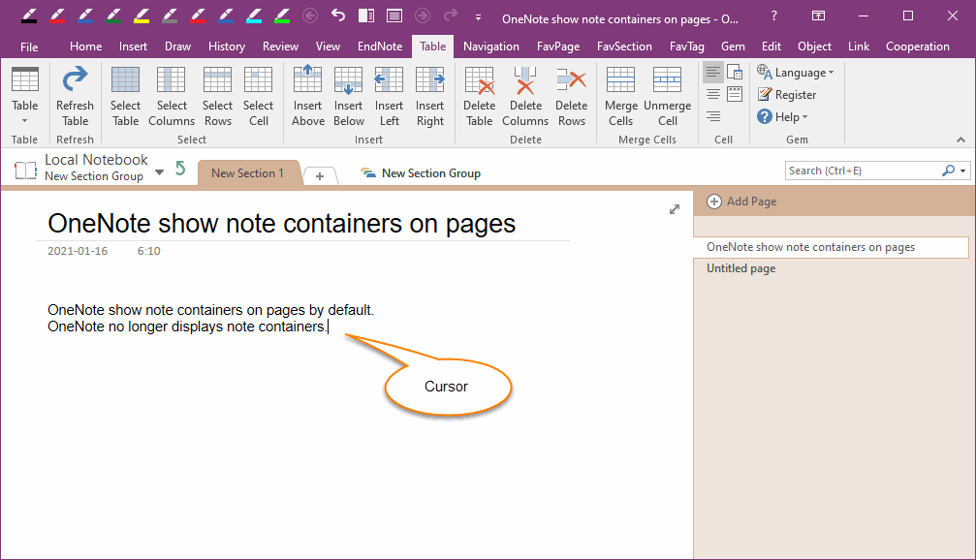Go to the Navigation tab
Image resolution: width=976 pixels, height=560 pixels.
pyautogui.click(x=491, y=47)
